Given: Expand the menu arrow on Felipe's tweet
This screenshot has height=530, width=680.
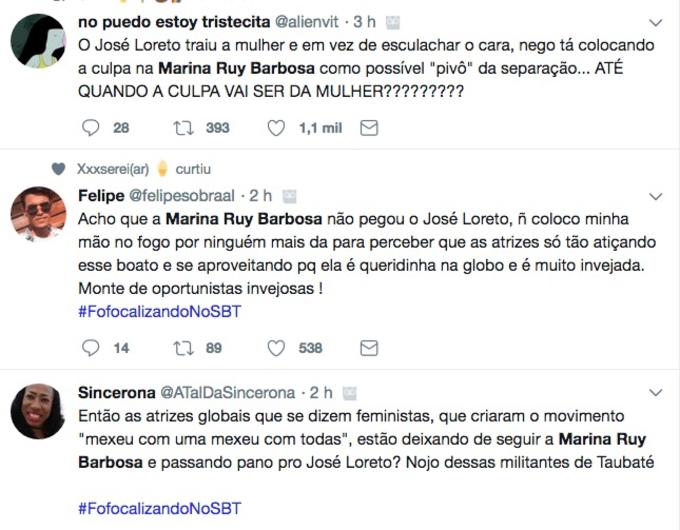Looking at the screenshot, I should coord(656,195).
